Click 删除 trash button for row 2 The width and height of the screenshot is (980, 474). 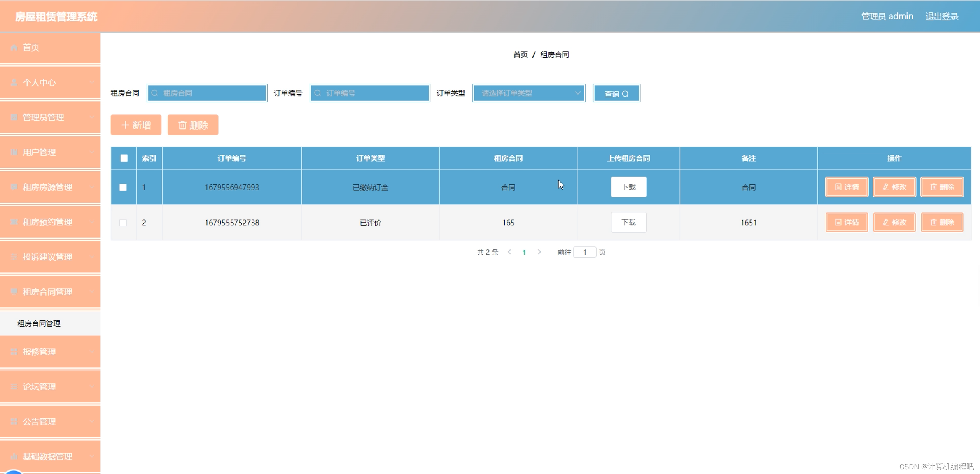click(x=941, y=222)
